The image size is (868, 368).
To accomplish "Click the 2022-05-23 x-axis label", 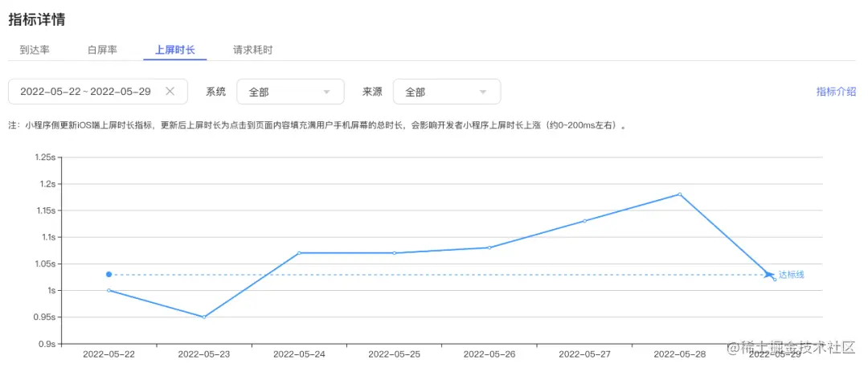I will coord(204,354).
